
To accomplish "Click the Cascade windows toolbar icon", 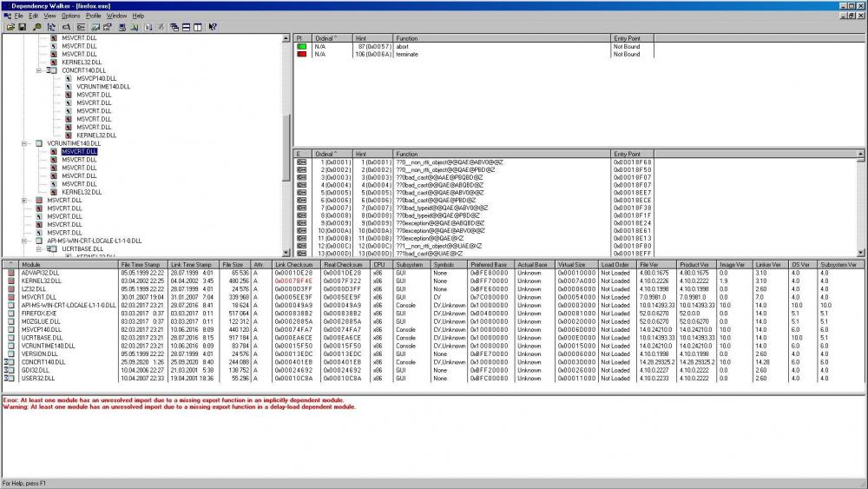I will pyautogui.click(x=174, y=27).
